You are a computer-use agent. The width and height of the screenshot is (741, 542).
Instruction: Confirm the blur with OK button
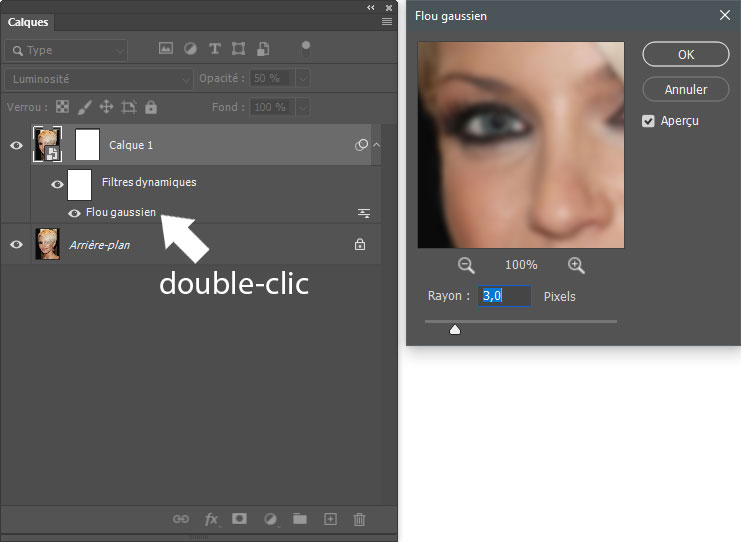685,55
